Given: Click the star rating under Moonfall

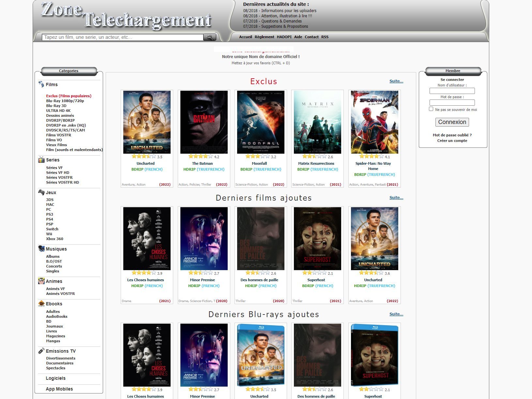Looking at the screenshot, I should 258,157.
